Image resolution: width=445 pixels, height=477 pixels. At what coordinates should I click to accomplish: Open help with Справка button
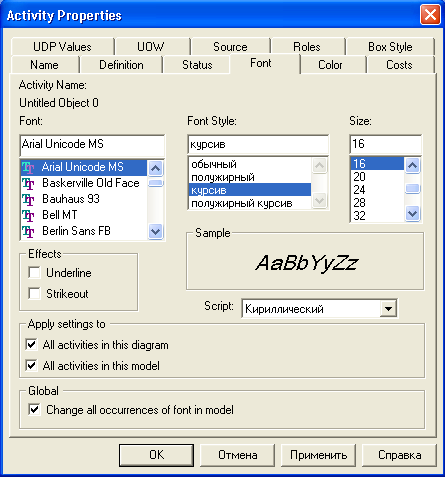coord(399,455)
